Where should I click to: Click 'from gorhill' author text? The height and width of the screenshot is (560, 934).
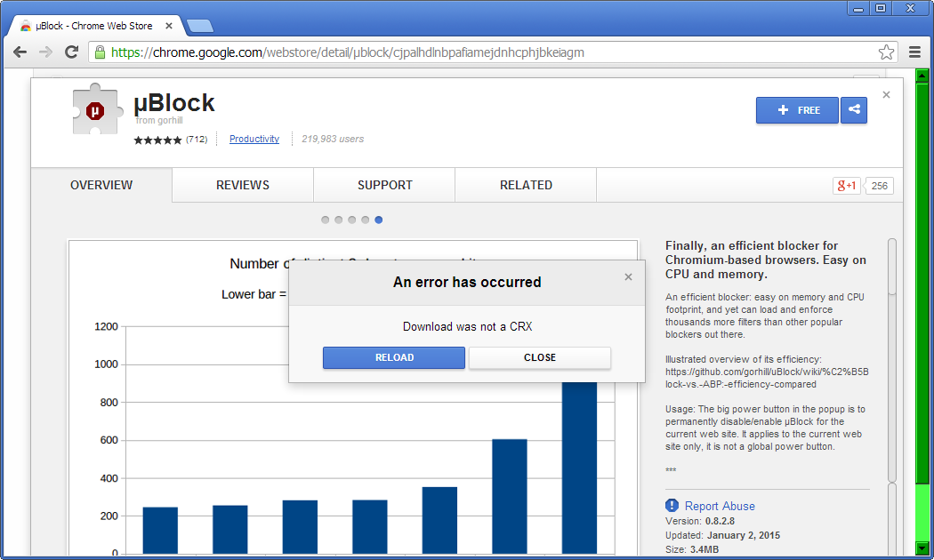pyautogui.click(x=159, y=120)
